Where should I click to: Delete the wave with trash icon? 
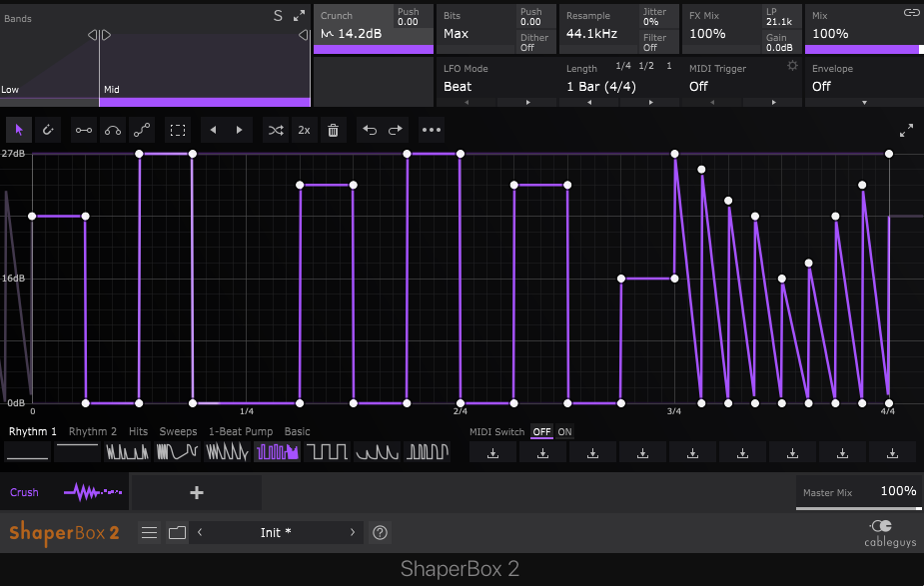point(333,130)
